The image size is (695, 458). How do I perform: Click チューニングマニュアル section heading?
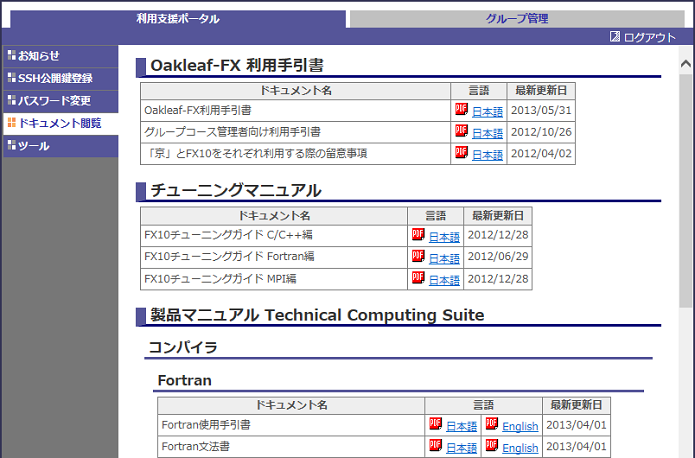[236, 191]
